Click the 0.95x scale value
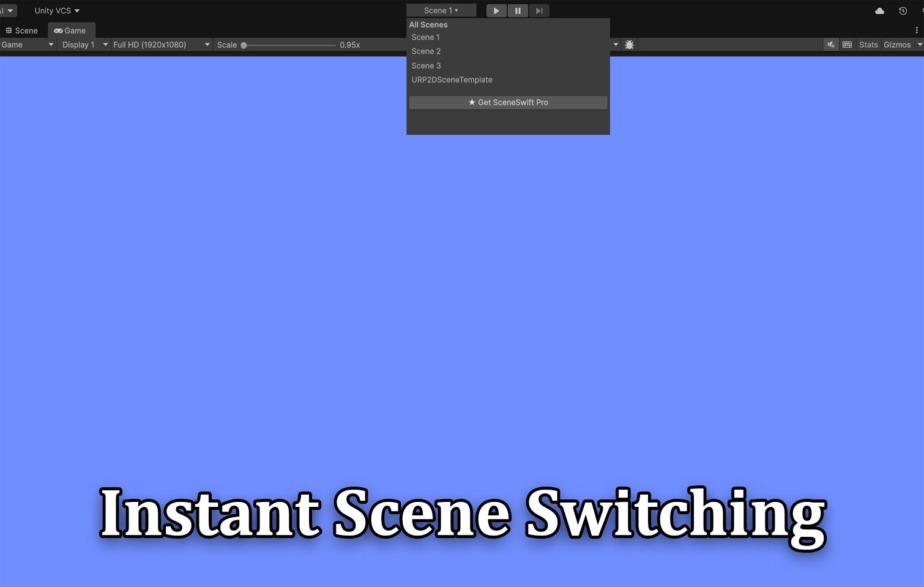 coord(350,45)
